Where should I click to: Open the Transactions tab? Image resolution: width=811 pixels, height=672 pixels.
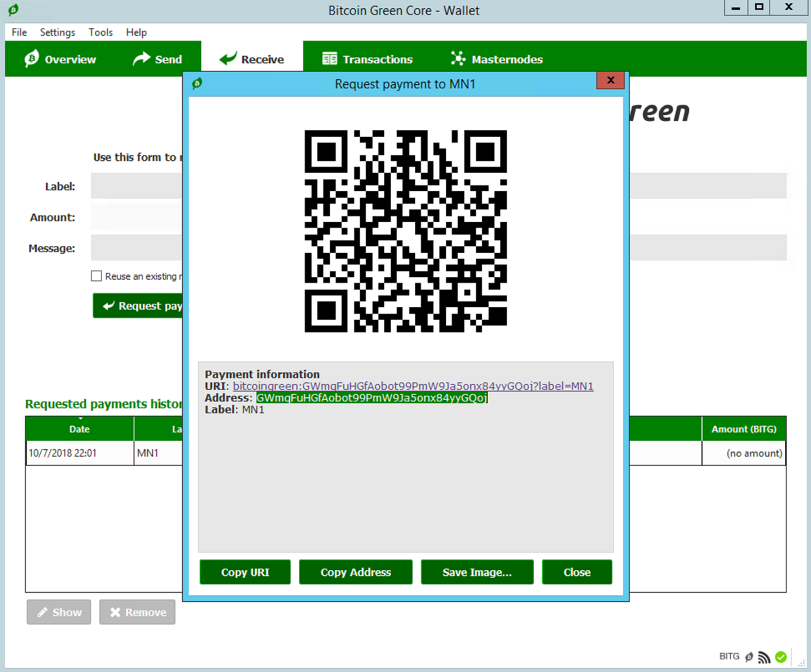pyautogui.click(x=367, y=59)
